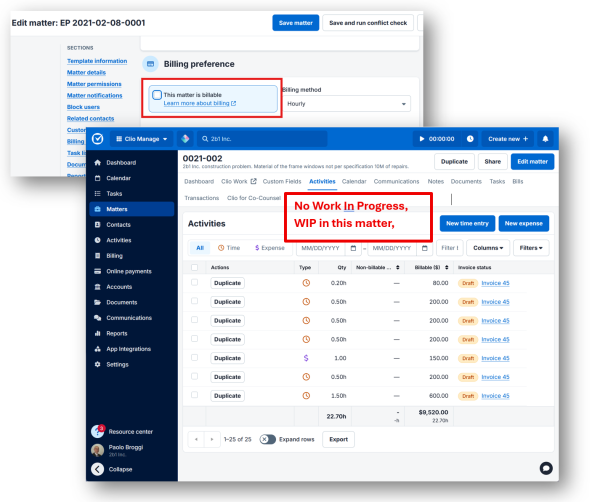Open the colorful Clio product switcher icon
Viewport: 600px width, 502px height.
pos(185,139)
